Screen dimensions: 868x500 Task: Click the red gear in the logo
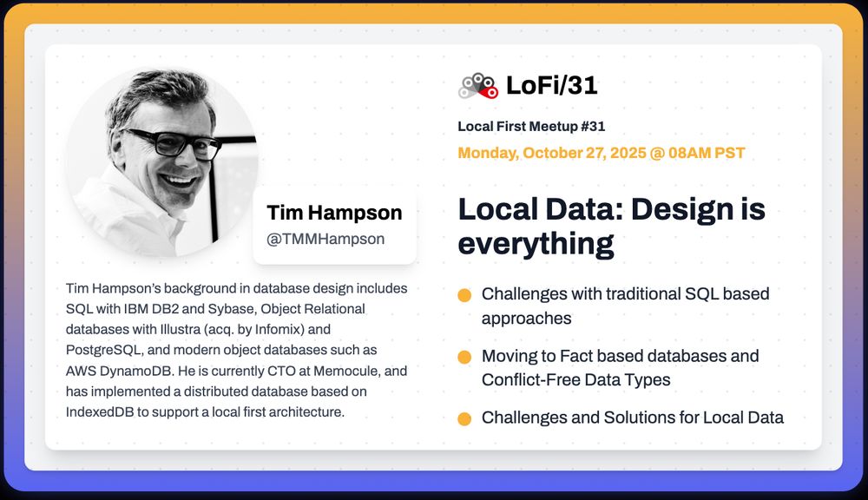pos(490,93)
